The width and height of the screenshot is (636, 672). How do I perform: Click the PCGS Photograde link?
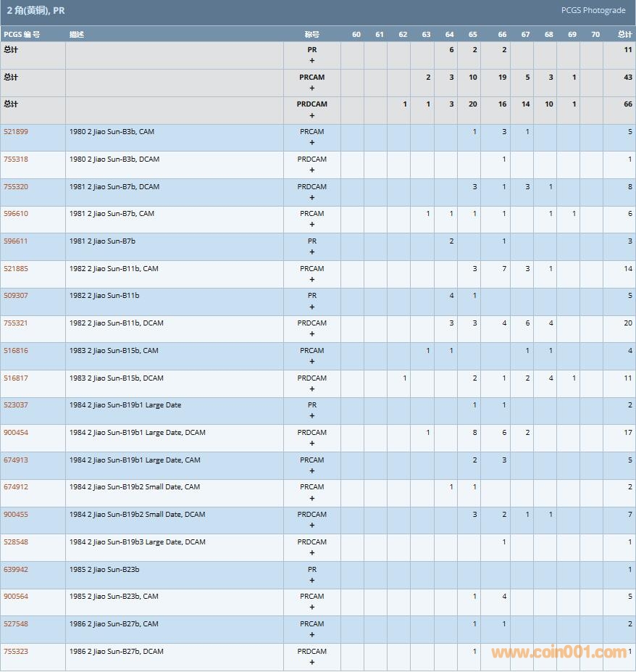593,10
